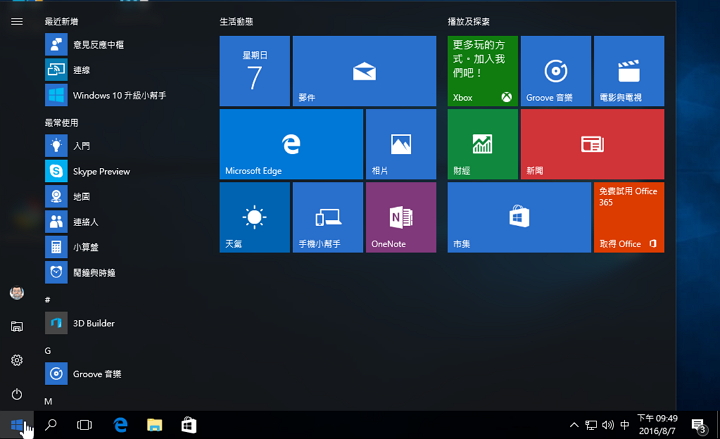
Task: Open Settings gear in Start sidebar
Action: click(x=17, y=360)
